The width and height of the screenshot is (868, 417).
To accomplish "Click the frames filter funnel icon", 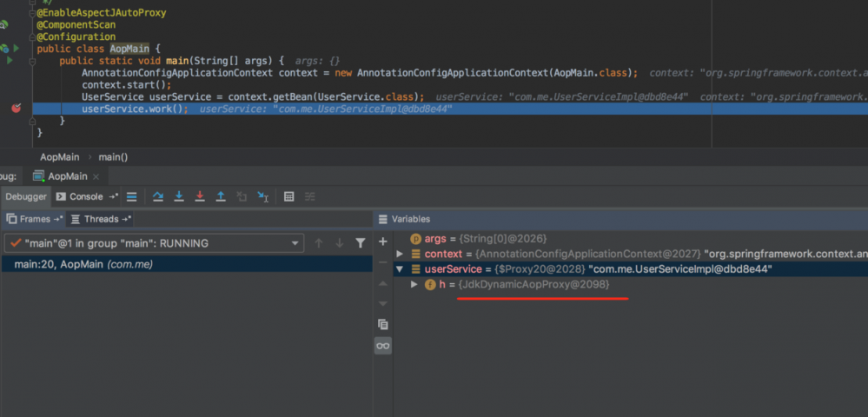I will [x=361, y=243].
